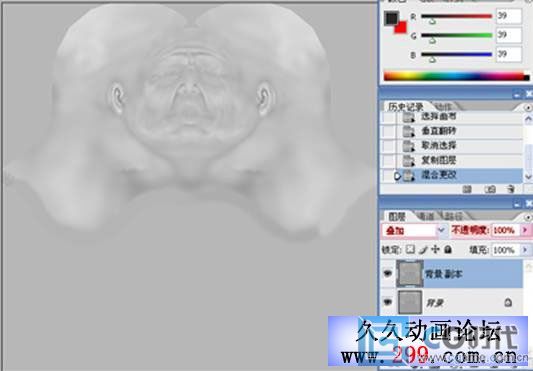Screen dimensions: 533x371
Task: Switch to the 历史记录 (History) tab
Action: pos(406,107)
